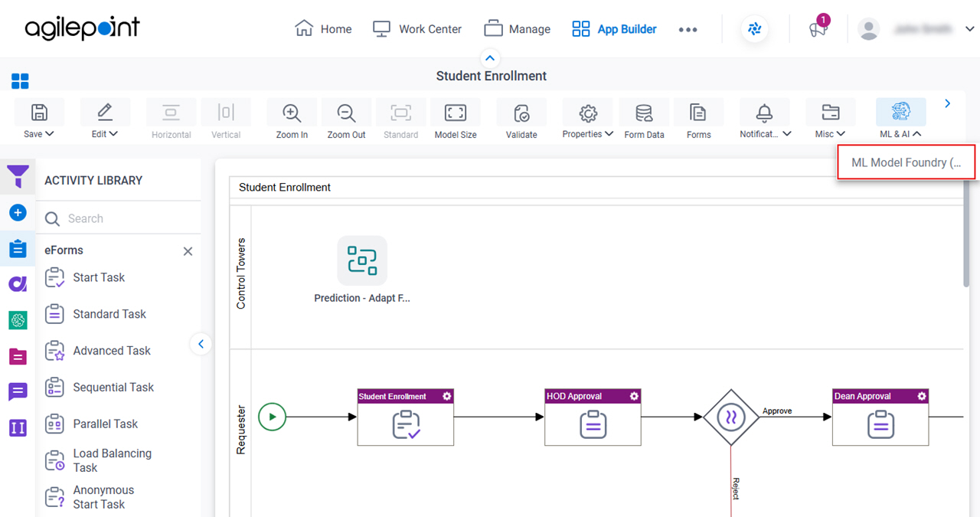Open the Edit pencil tool

(105, 113)
